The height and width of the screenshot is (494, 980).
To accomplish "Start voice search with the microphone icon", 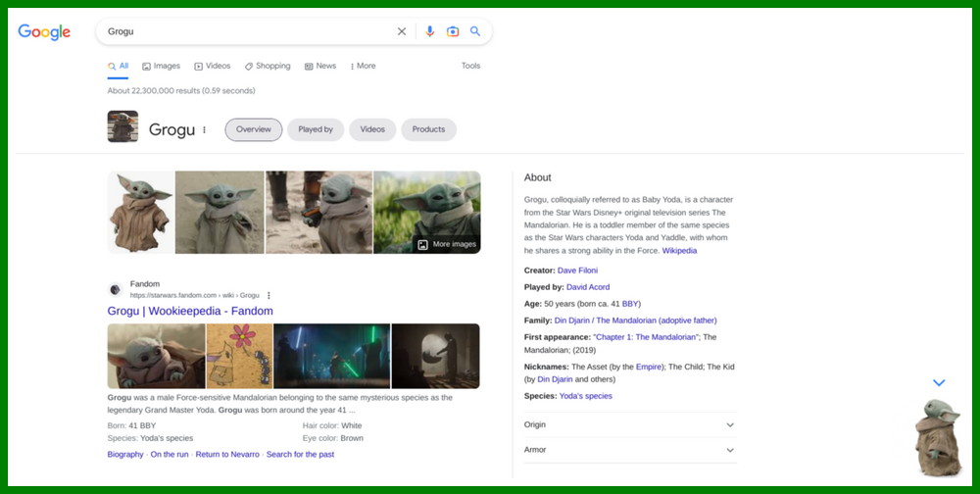I will coord(430,31).
